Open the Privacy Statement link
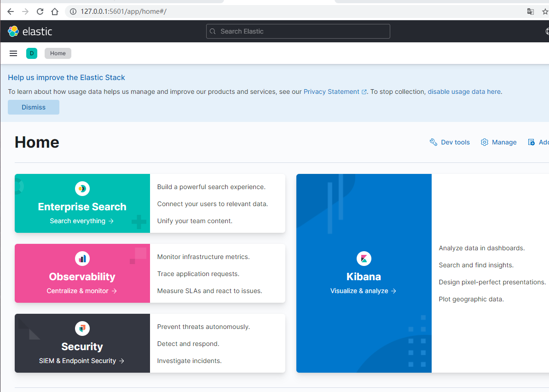 point(331,92)
